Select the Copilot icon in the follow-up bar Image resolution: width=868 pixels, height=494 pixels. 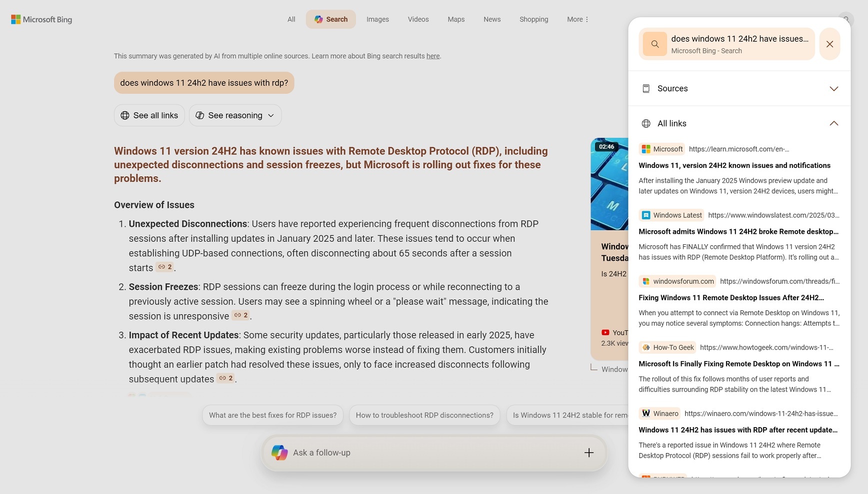pyautogui.click(x=279, y=453)
